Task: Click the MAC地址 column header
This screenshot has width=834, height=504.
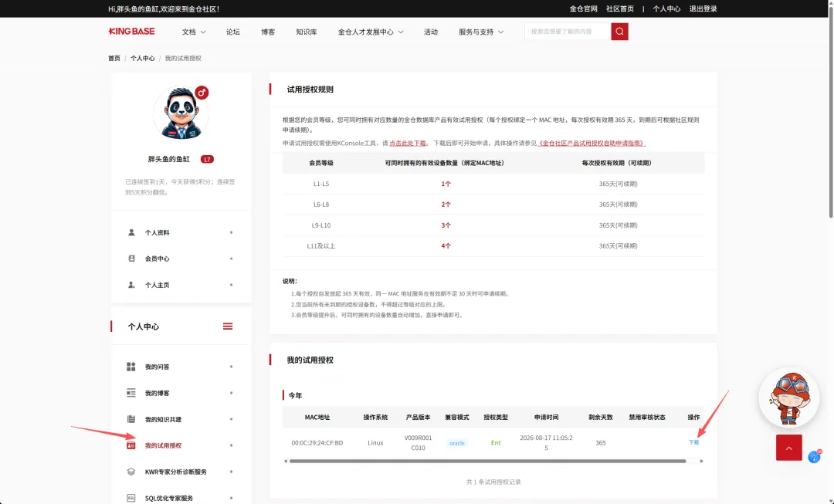Action: pyautogui.click(x=317, y=418)
